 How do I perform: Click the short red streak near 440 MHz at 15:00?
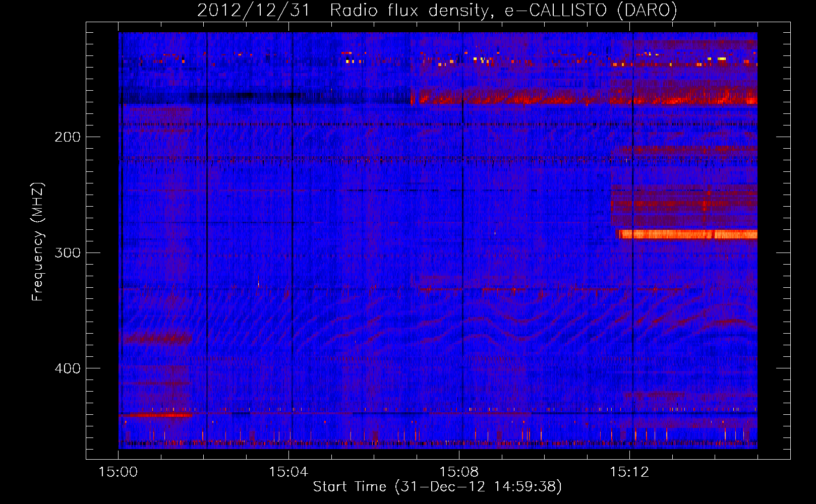pos(155,415)
